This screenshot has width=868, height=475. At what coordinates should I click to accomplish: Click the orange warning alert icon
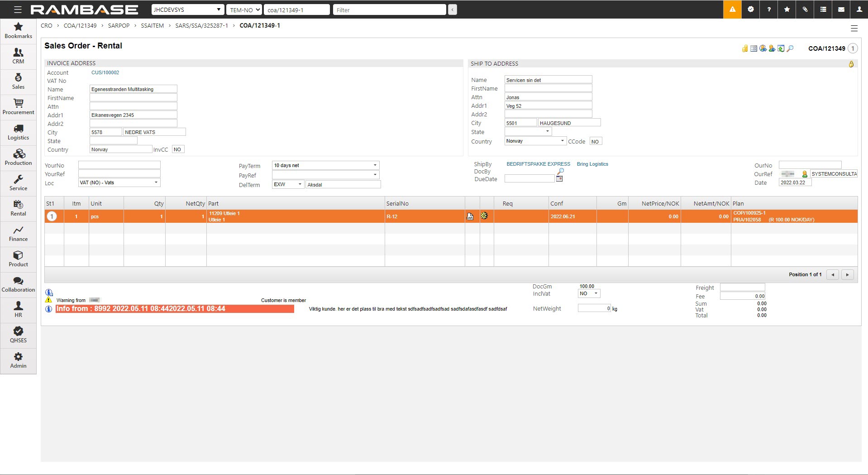click(x=732, y=10)
